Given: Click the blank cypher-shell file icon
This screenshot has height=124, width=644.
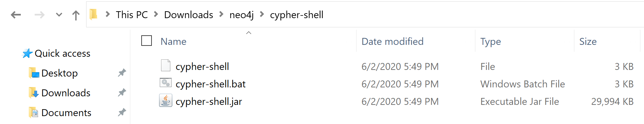Looking at the screenshot, I should click(x=166, y=65).
